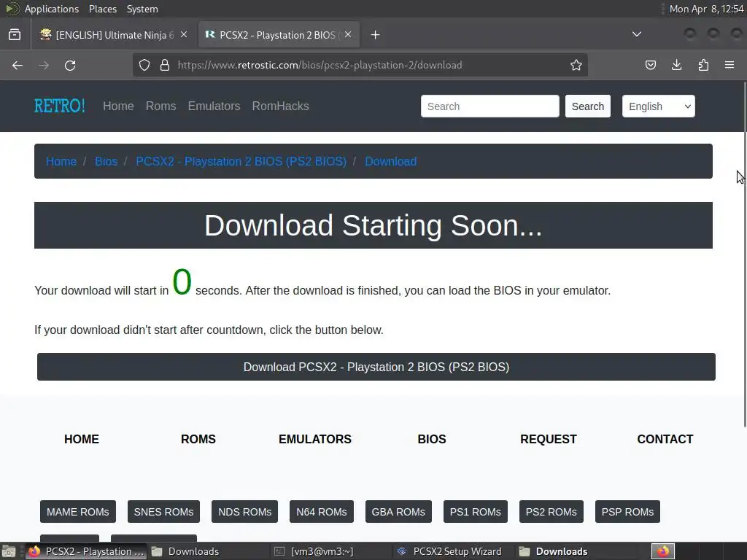747x560 pixels.
Task: Click the Download breadcrumb link
Action: (391, 161)
